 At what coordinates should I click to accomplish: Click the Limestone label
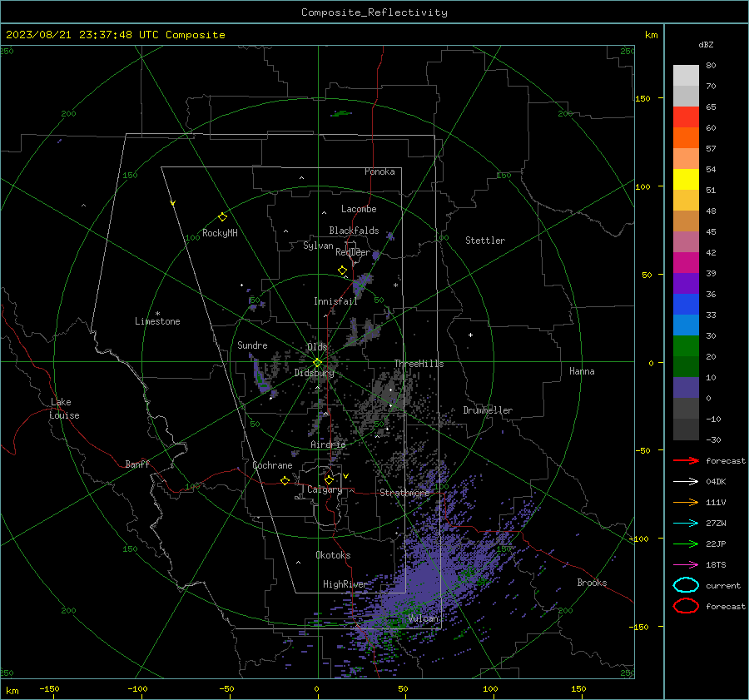(x=157, y=321)
